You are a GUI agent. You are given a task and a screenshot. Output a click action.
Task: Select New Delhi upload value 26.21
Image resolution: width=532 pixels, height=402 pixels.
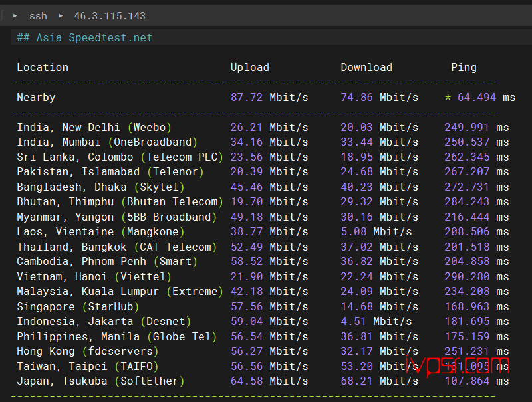pyautogui.click(x=246, y=128)
